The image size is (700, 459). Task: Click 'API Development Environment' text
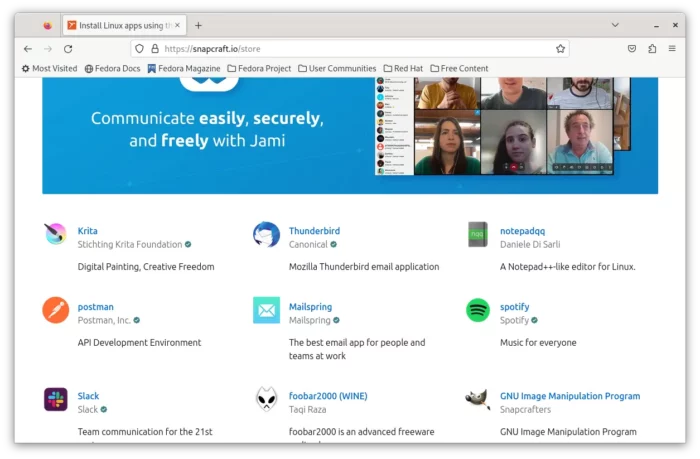click(x=139, y=342)
